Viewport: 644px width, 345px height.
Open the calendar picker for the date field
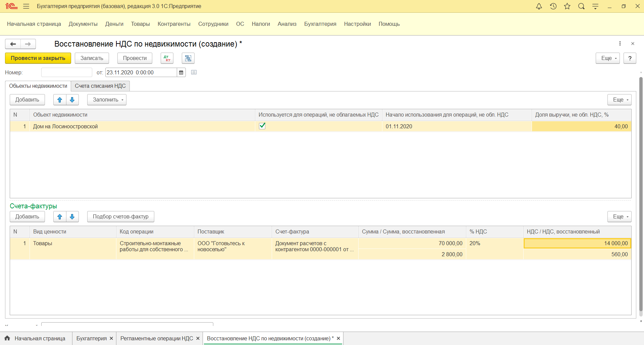click(181, 72)
